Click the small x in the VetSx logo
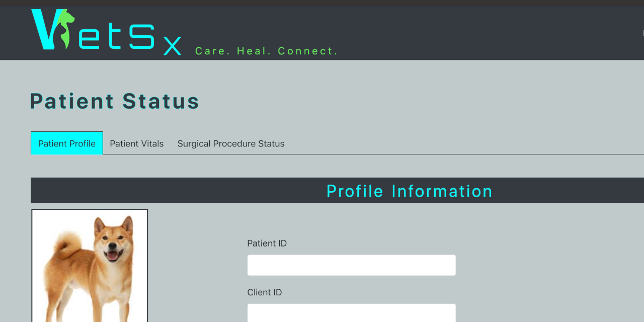The height and width of the screenshot is (322, 644). [x=172, y=47]
